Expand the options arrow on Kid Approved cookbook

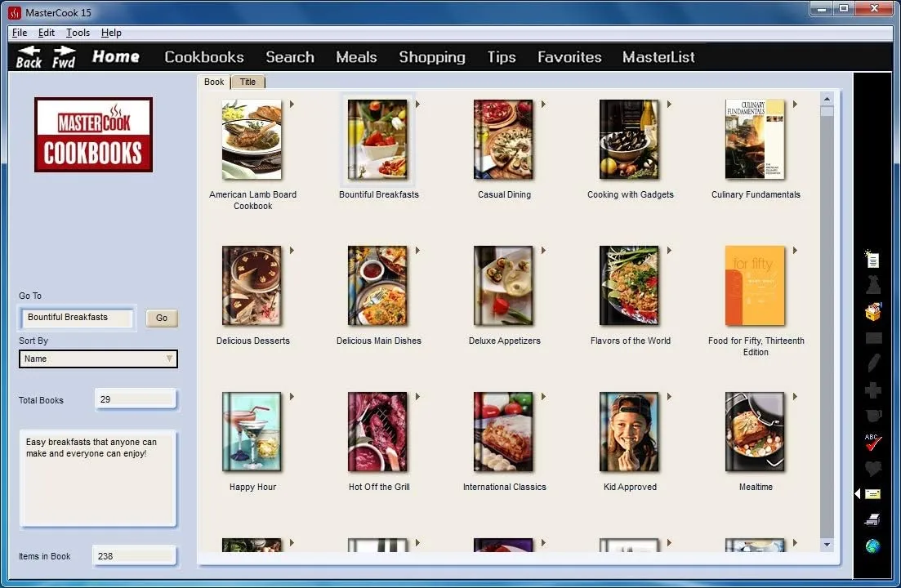pyautogui.click(x=669, y=397)
